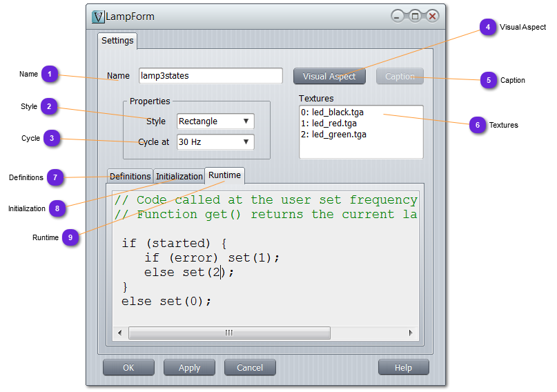This screenshot has height=392, width=557.
Task: Click the right arrow of horizontal scrollbar
Action: [411, 333]
